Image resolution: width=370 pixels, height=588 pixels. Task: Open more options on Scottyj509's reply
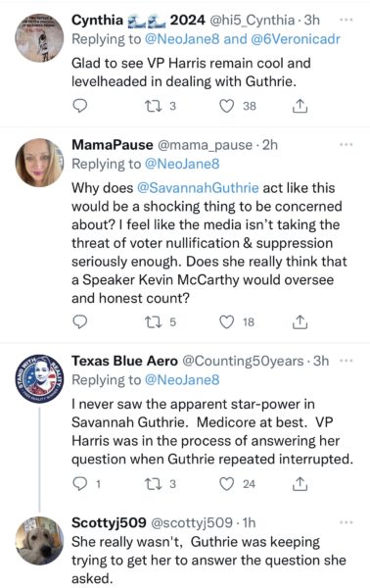click(x=347, y=522)
